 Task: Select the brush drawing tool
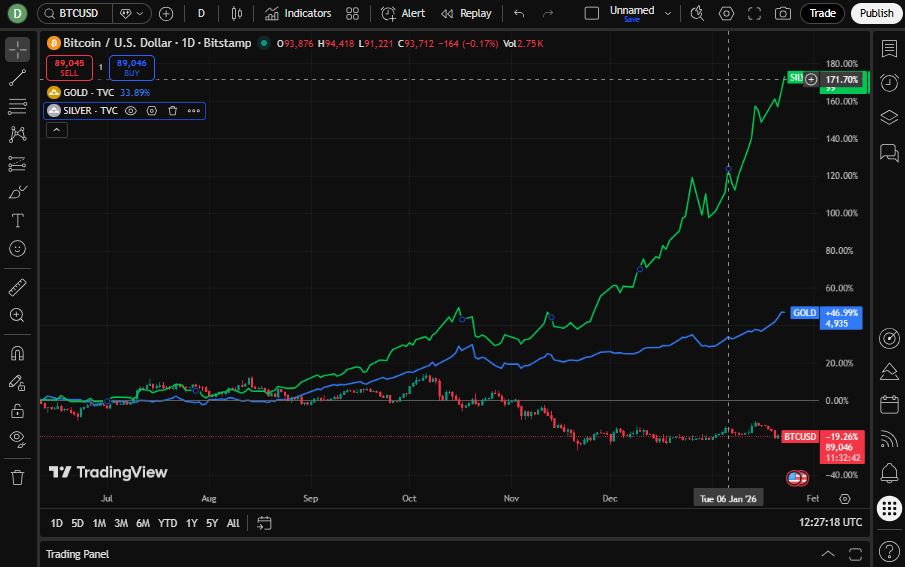pos(17,192)
